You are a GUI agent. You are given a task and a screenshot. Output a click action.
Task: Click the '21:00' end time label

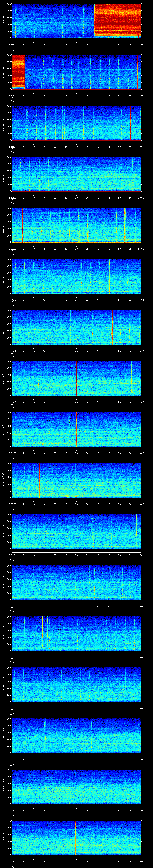pyautogui.click(x=141, y=249)
